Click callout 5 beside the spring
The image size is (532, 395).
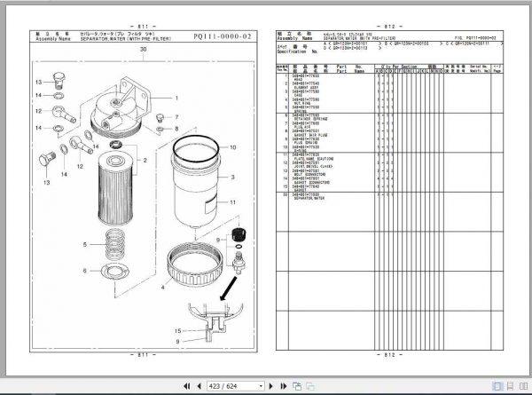coord(85,244)
